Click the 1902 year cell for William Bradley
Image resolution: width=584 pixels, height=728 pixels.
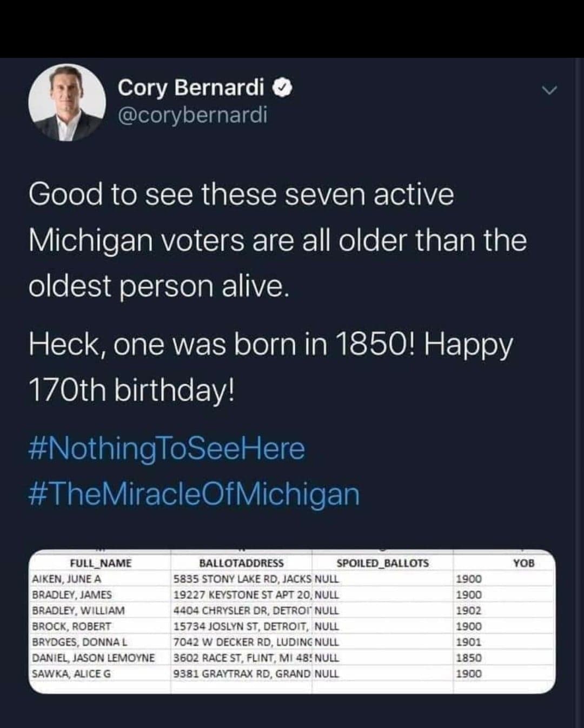[469, 610]
